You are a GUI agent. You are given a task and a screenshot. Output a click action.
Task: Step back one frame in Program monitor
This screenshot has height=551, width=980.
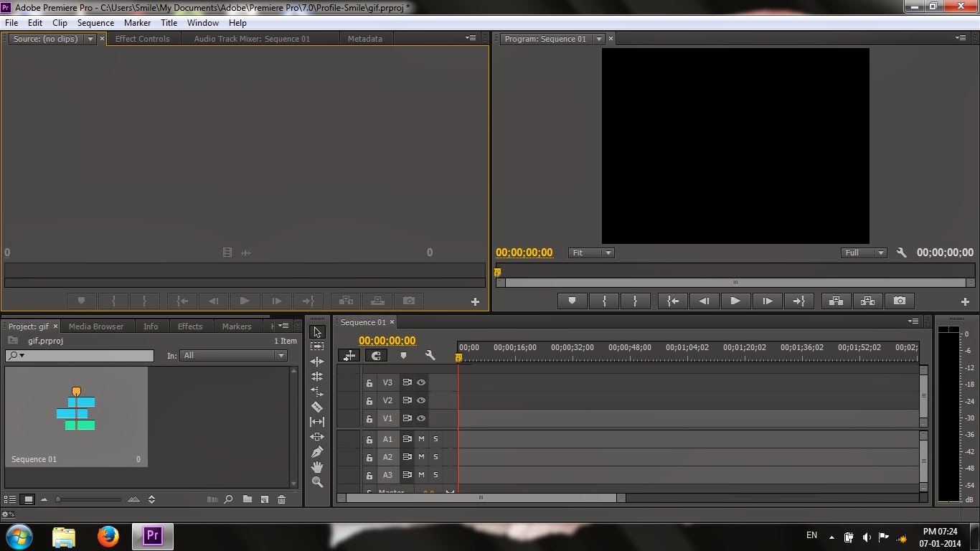pos(705,301)
